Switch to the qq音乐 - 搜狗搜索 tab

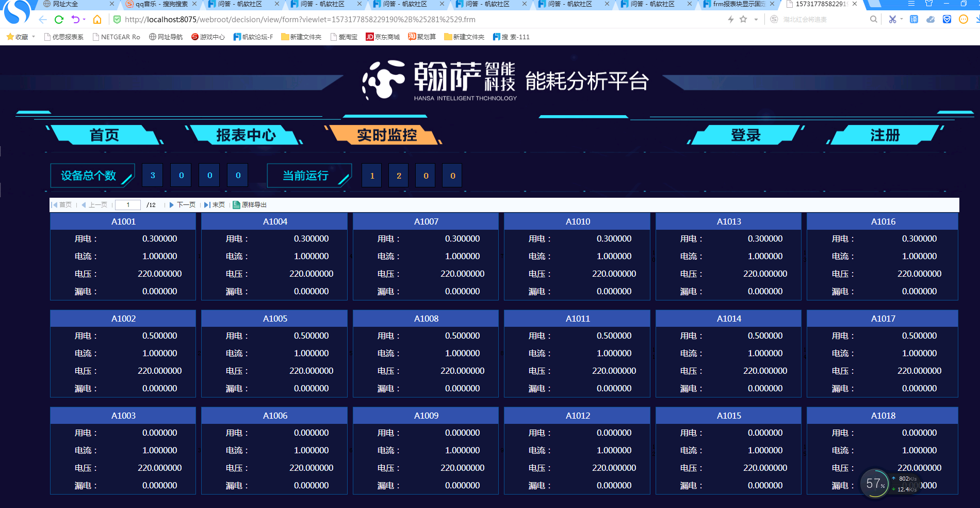pos(161,4)
